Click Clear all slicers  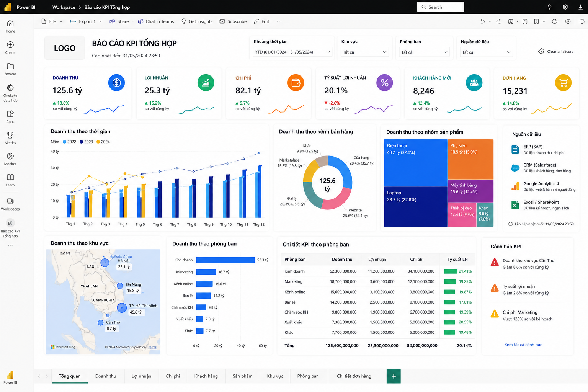[x=556, y=52]
